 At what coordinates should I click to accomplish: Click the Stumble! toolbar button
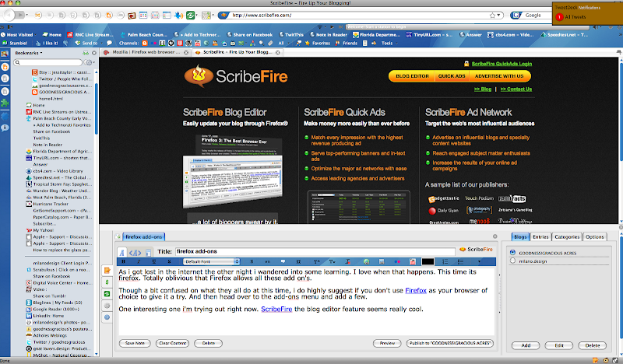[15, 43]
